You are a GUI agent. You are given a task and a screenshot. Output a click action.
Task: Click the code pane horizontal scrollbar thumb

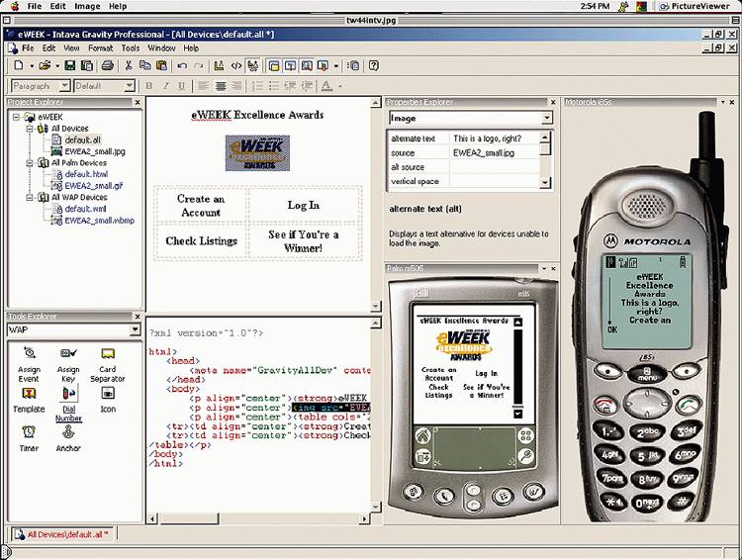tap(189, 518)
